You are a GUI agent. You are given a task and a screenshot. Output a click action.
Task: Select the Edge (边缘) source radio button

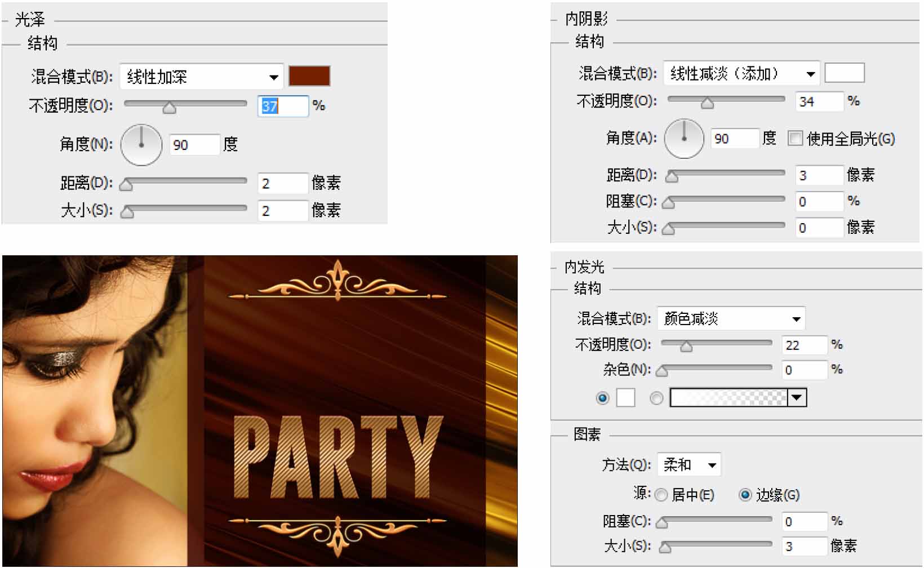pyautogui.click(x=745, y=495)
